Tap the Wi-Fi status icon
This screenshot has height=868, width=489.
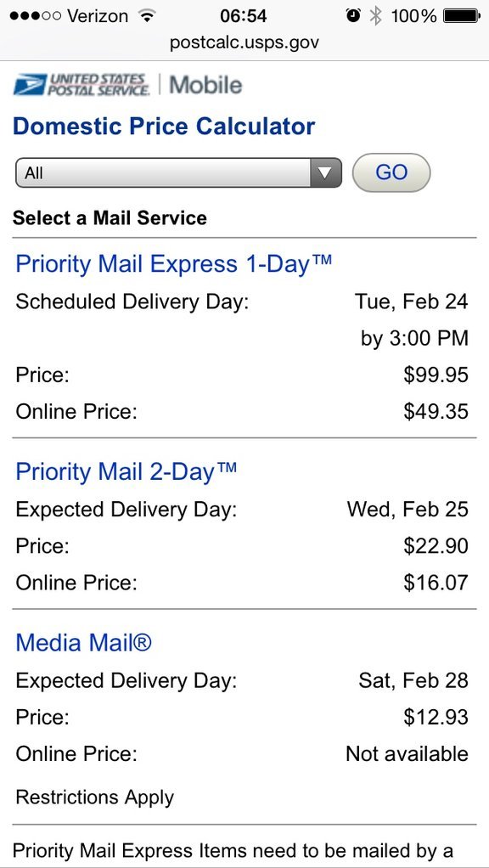(147, 15)
